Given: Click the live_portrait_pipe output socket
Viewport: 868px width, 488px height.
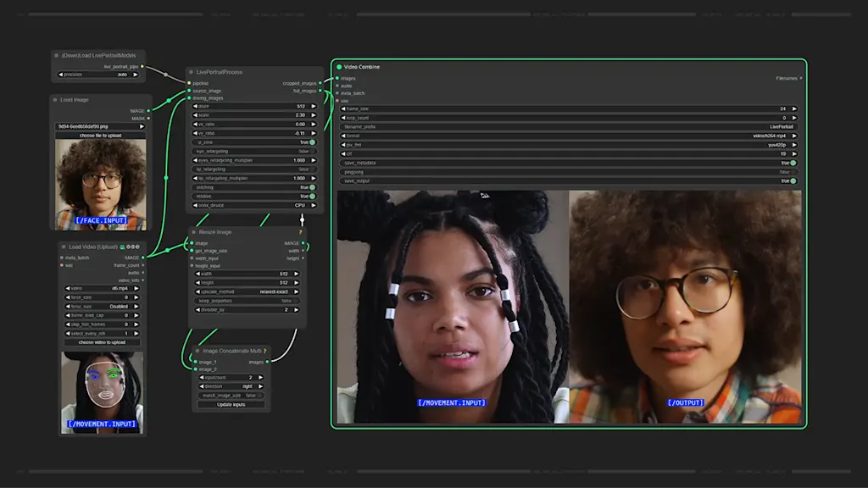Looking at the screenshot, I should coord(142,66).
